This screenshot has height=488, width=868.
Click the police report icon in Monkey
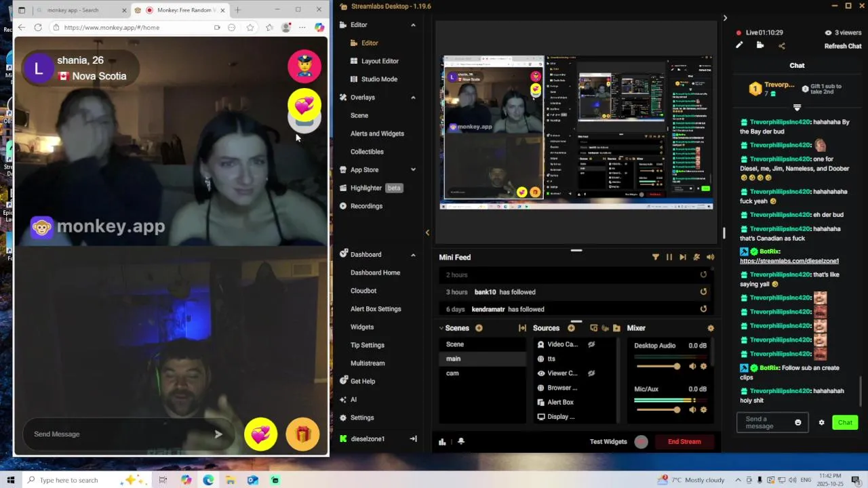pyautogui.click(x=304, y=66)
